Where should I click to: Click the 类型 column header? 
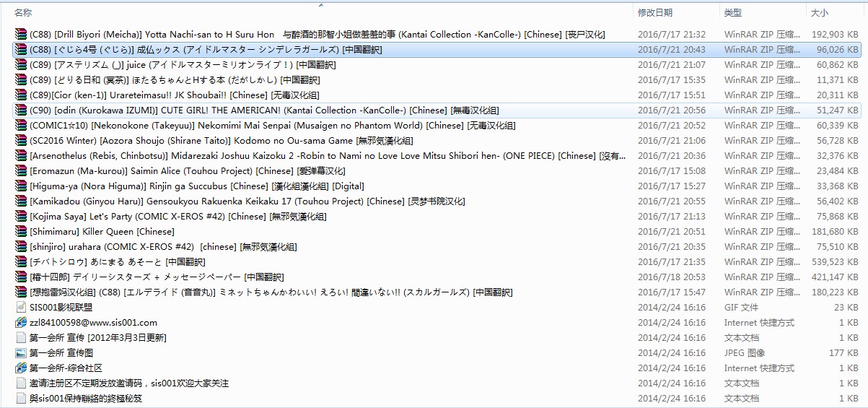(733, 13)
